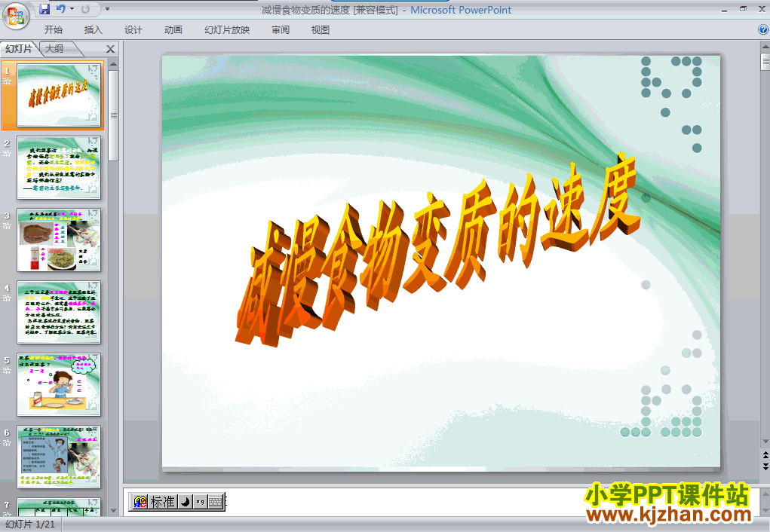Open the round Office button menu
Image resolution: width=770 pixels, height=532 pixels.
click(x=16, y=16)
